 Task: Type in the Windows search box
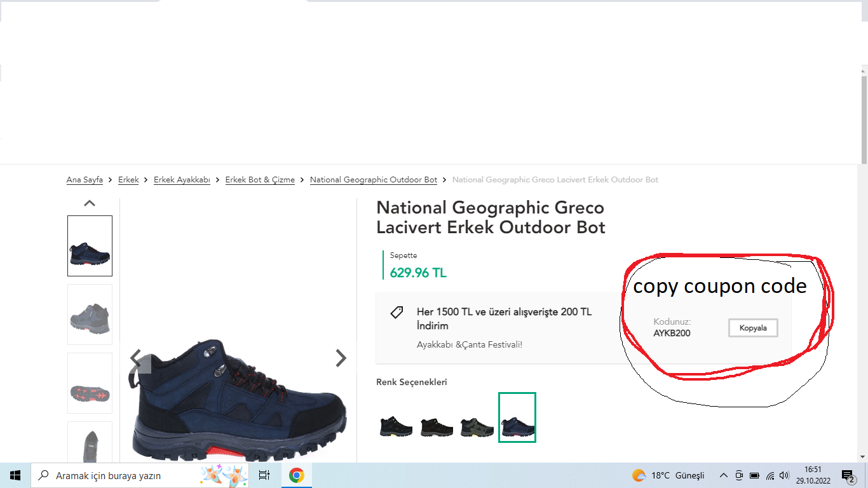[141, 475]
